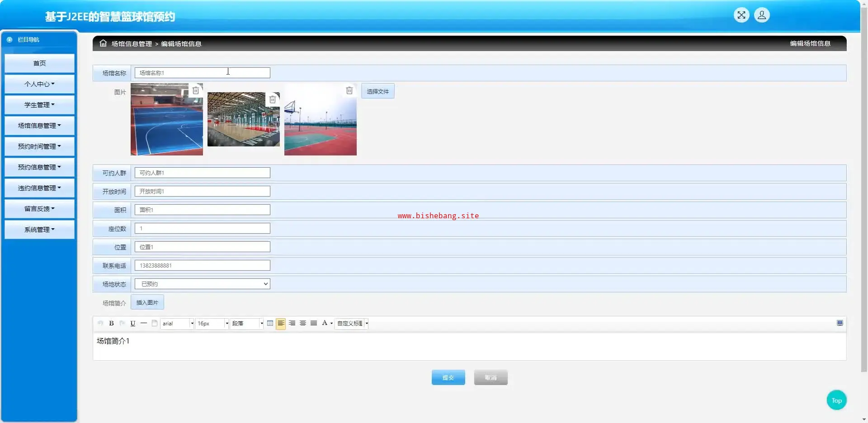Click the 开放时间 input field
Screen dimensions: 868x423
coord(203,191)
